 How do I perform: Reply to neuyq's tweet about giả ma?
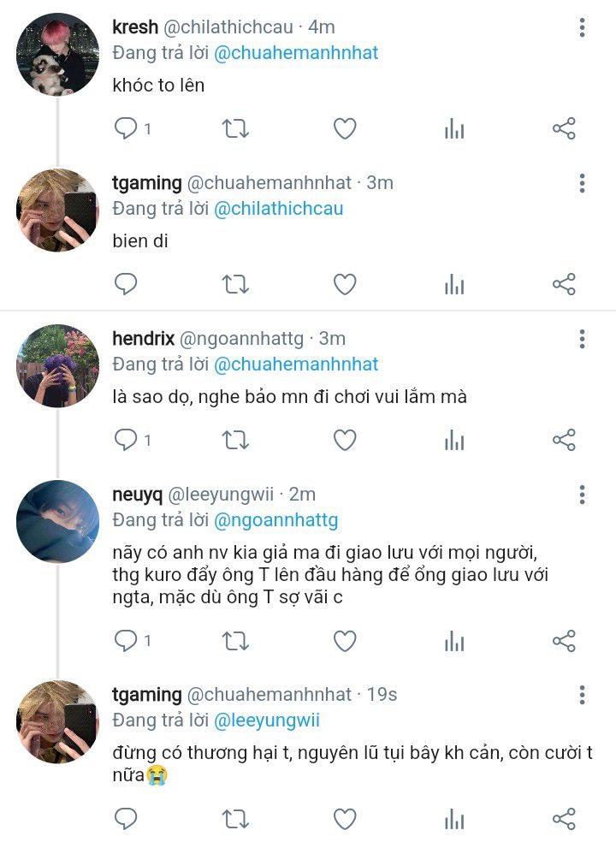[126, 641]
